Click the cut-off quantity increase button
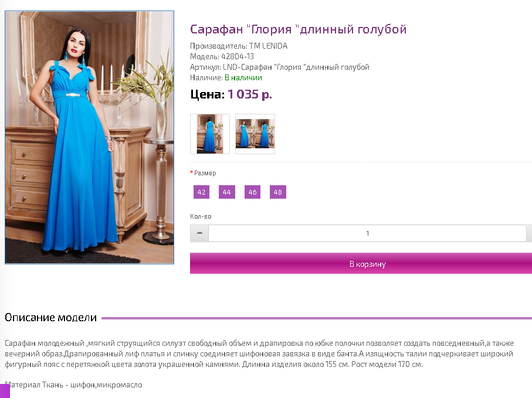The height and width of the screenshot is (398, 532). coord(529,233)
